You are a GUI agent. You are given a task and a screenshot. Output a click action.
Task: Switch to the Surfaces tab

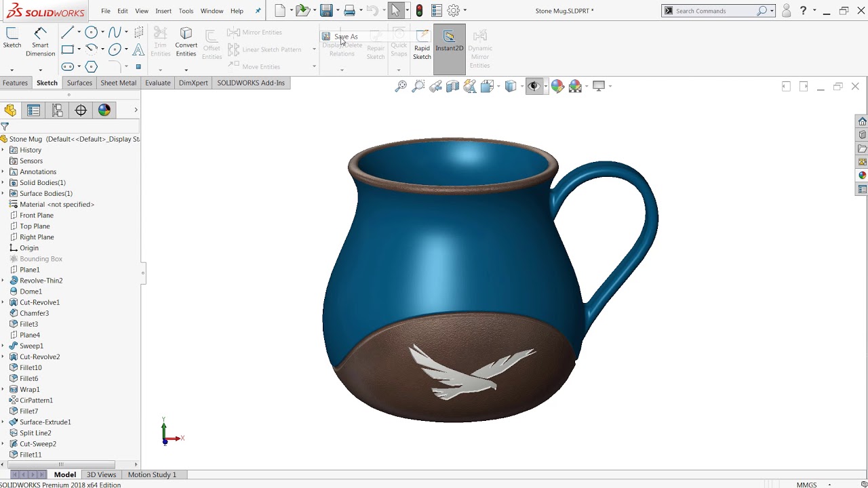click(79, 83)
